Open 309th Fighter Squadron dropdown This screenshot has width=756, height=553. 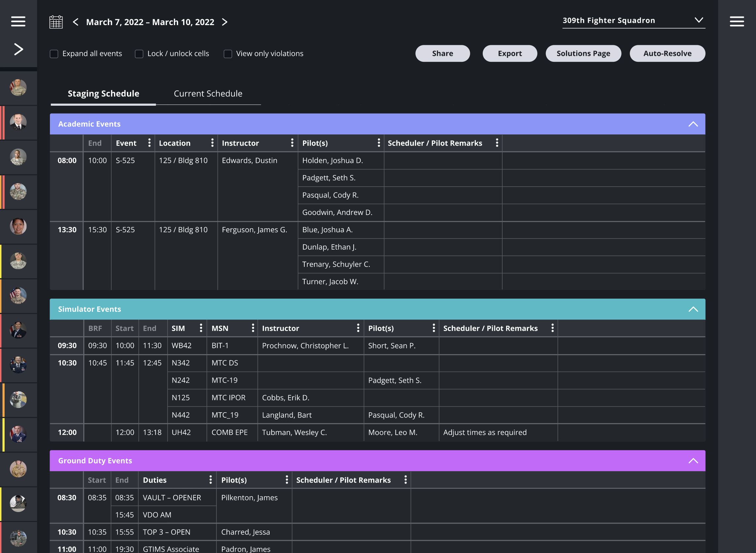633,20
